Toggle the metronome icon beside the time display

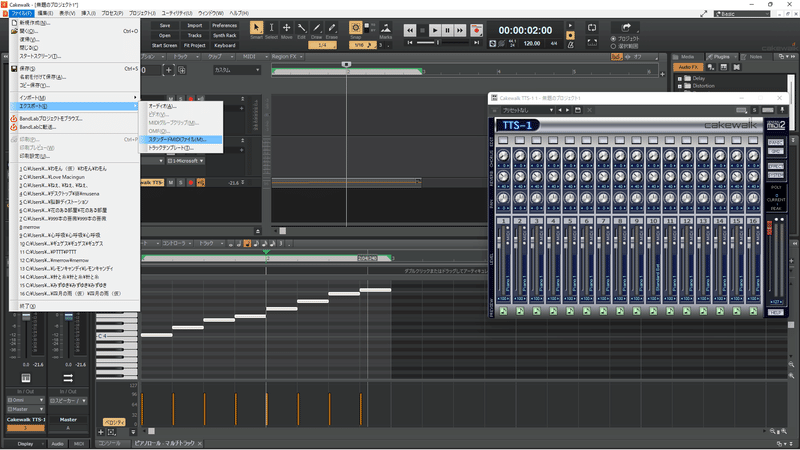pos(570,45)
